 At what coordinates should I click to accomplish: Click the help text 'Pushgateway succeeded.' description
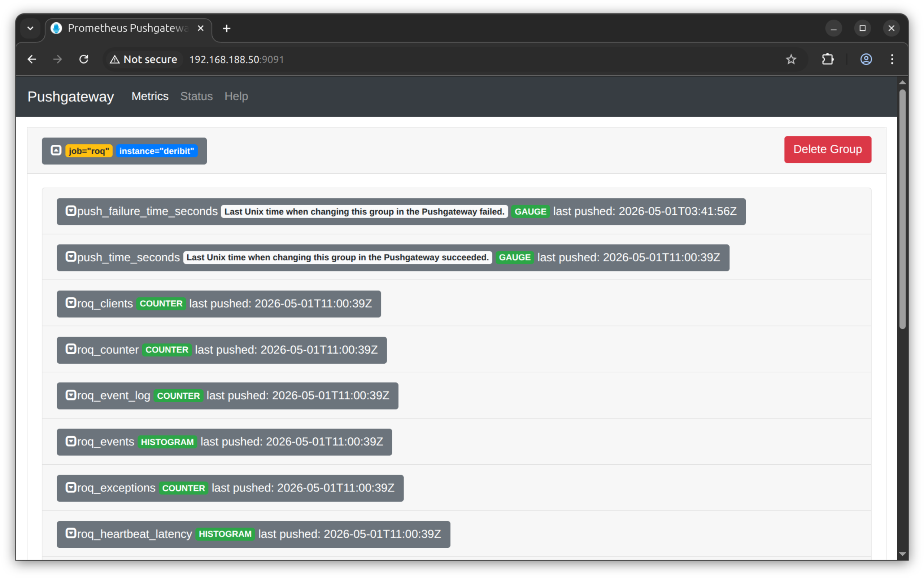[338, 257]
